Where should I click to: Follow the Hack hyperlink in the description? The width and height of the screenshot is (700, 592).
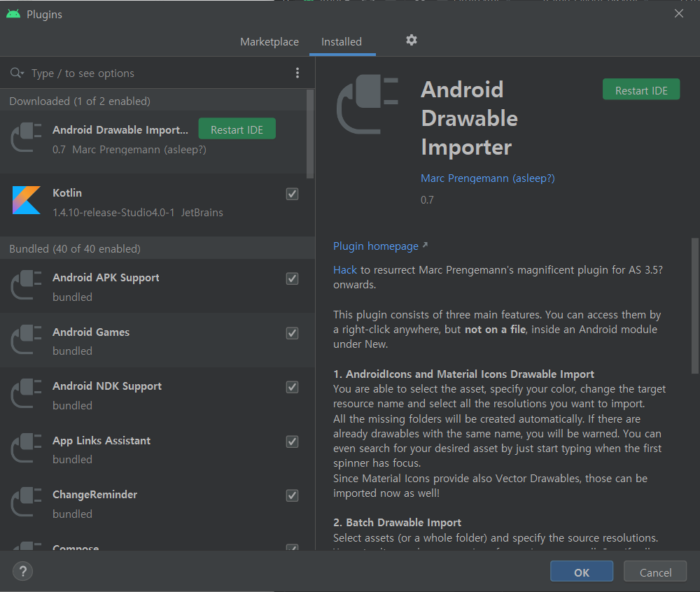pos(345,270)
